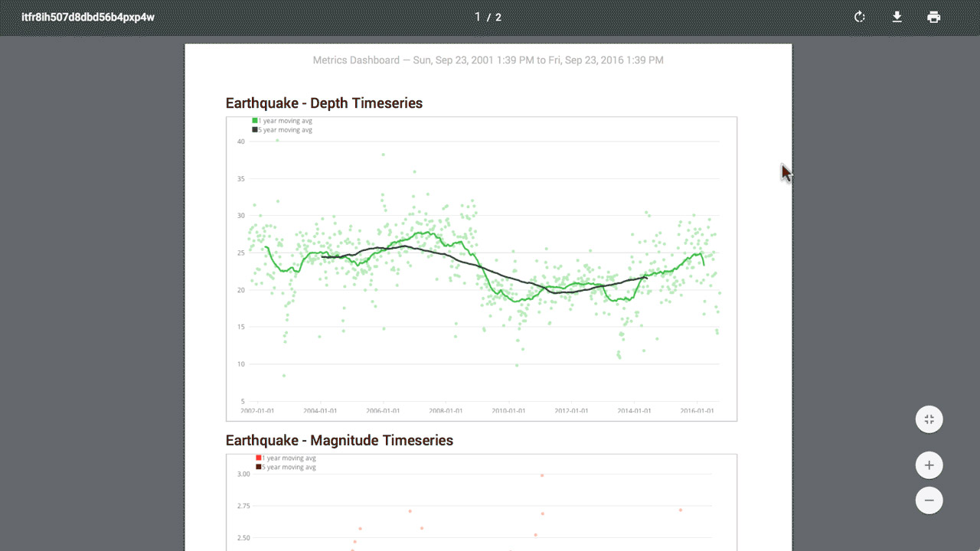
Task: Rotate the PDF document clockwise
Action: [860, 17]
